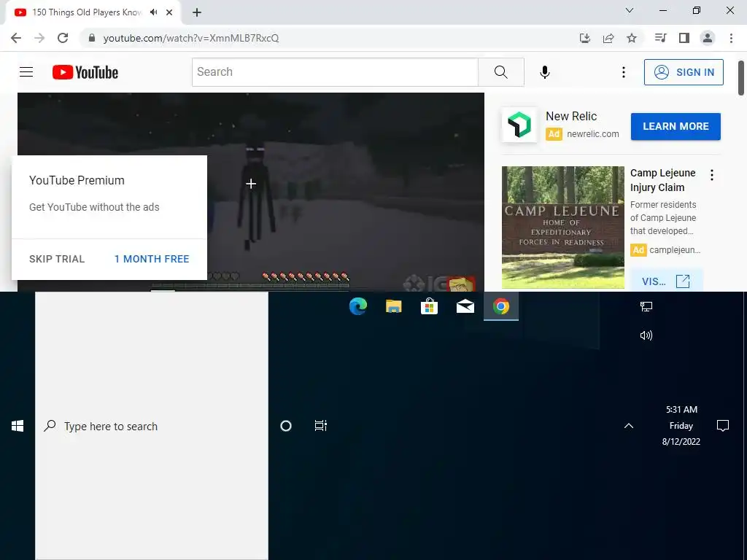Open Camp Lejeune ad thumbnail

pos(562,227)
